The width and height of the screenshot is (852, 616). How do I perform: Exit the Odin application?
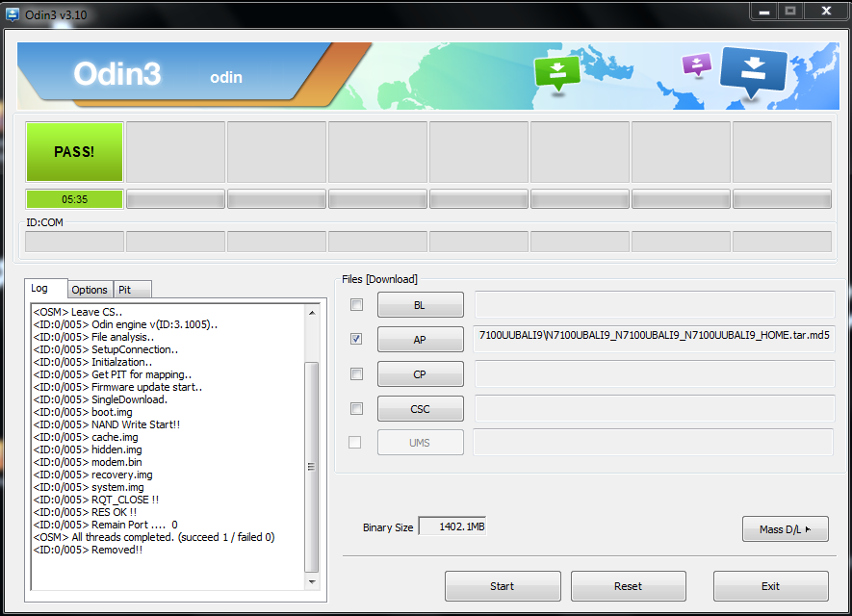coord(770,586)
